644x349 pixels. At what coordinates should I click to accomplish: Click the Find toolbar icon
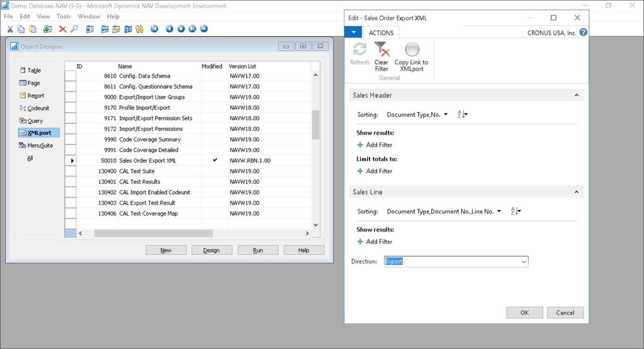point(73,29)
